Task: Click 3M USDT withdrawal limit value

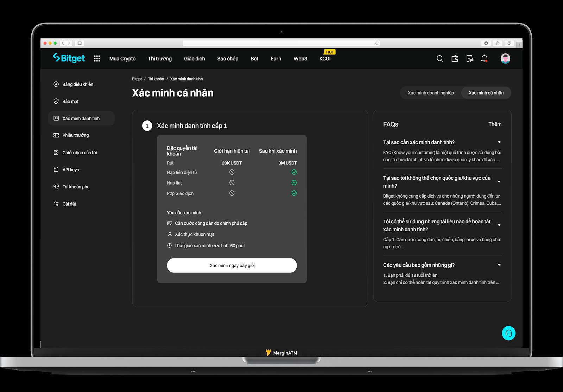Action: (287, 163)
